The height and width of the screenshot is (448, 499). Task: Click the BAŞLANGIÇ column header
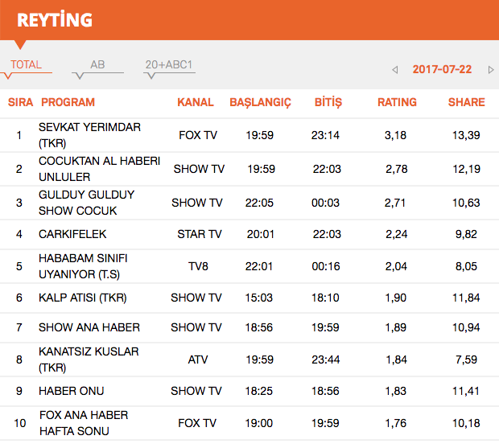(x=260, y=102)
